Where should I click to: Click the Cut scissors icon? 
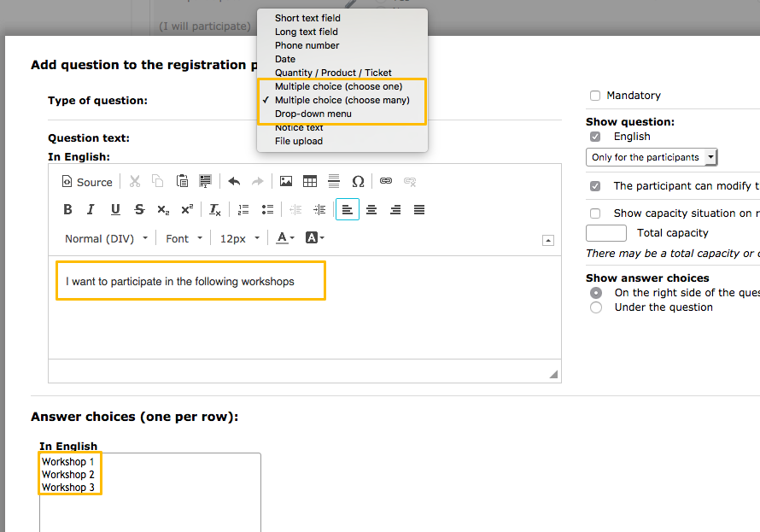pyautogui.click(x=135, y=182)
